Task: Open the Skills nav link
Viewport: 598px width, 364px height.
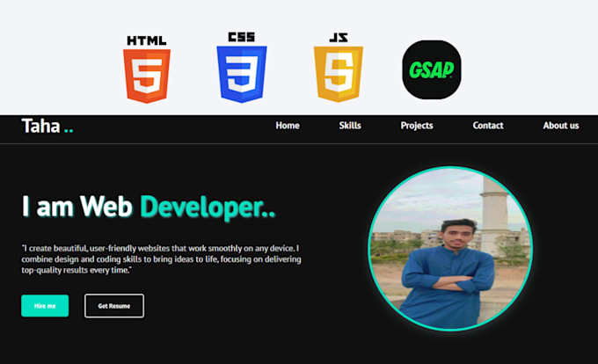Action: (350, 126)
